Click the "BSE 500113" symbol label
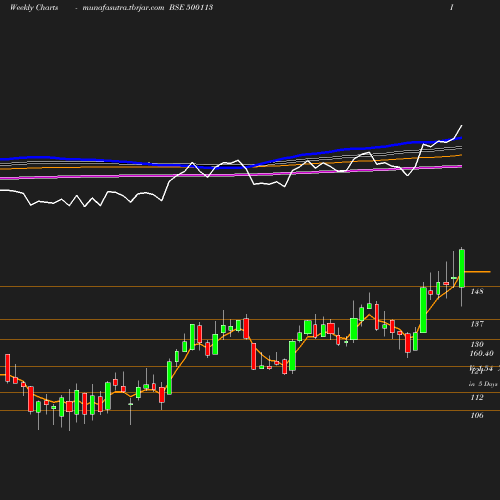This screenshot has width=500, height=500. [191, 7]
